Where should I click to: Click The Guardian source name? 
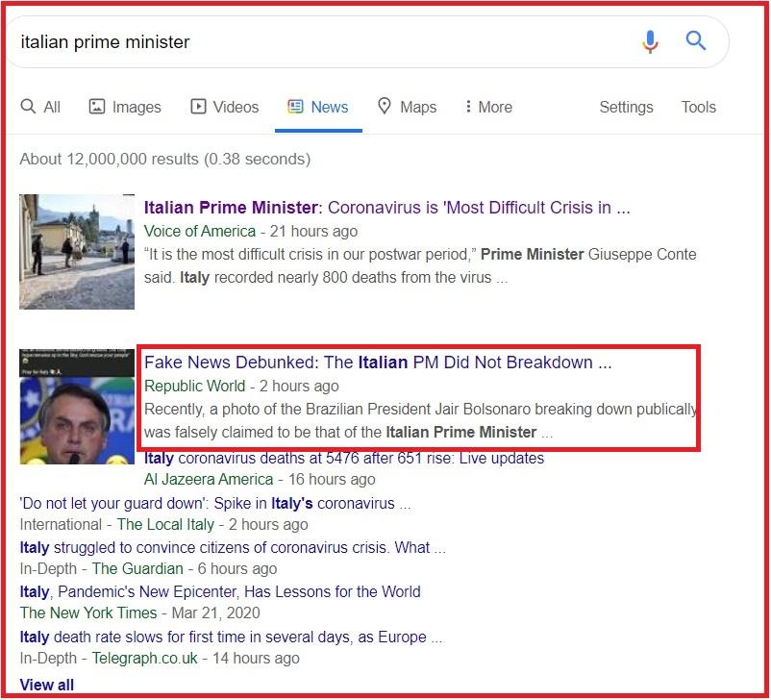(x=137, y=568)
